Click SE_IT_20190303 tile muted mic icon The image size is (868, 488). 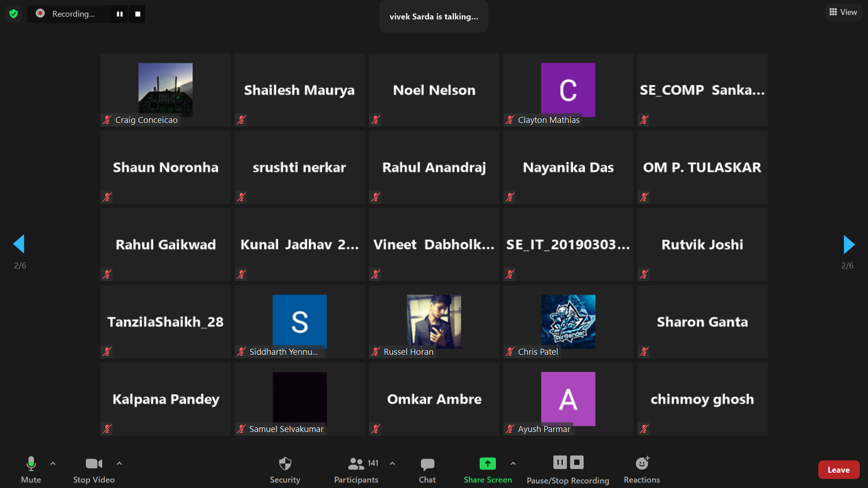tap(510, 274)
